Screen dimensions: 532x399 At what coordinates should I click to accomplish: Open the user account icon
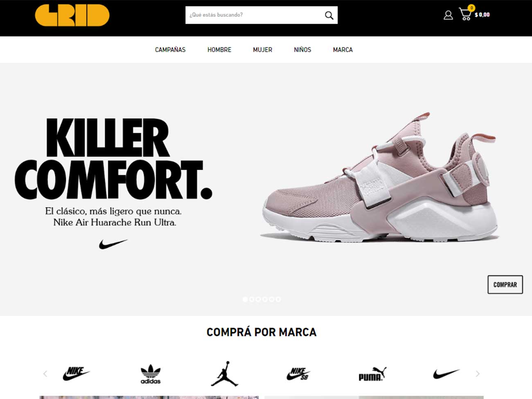(448, 15)
